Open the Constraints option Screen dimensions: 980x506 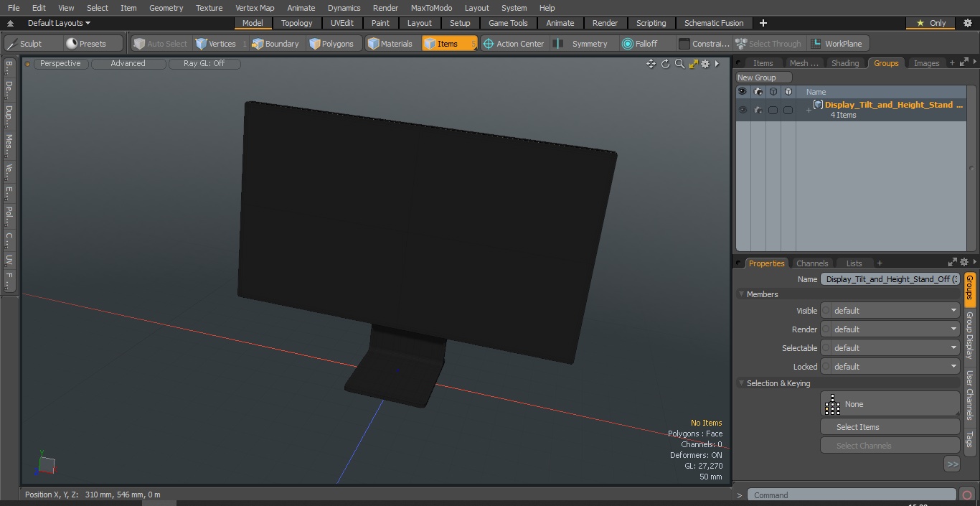click(x=705, y=44)
